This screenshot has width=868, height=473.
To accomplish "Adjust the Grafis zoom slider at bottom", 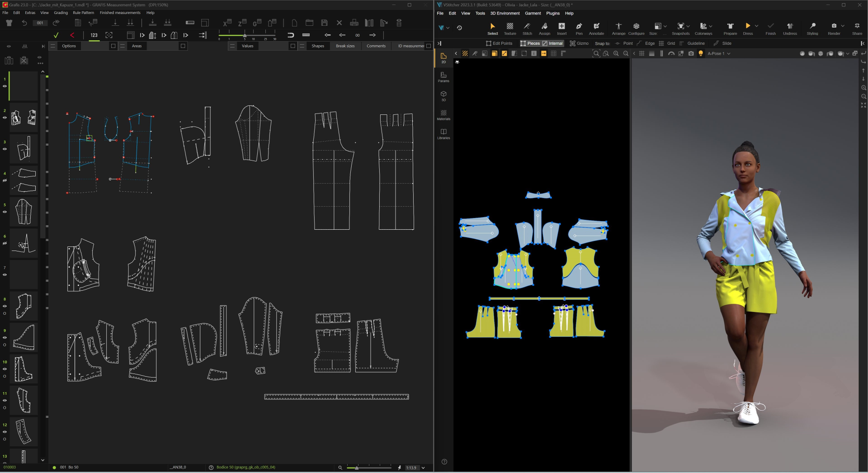I will tap(357, 468).
